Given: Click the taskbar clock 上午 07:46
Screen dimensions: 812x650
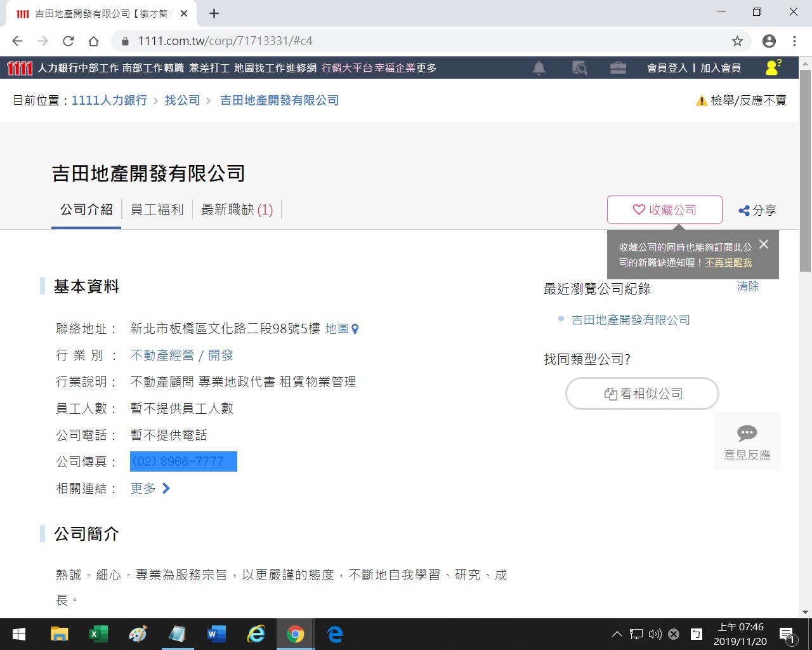Looking at the screenshot, I should click(x=740, y=634).
